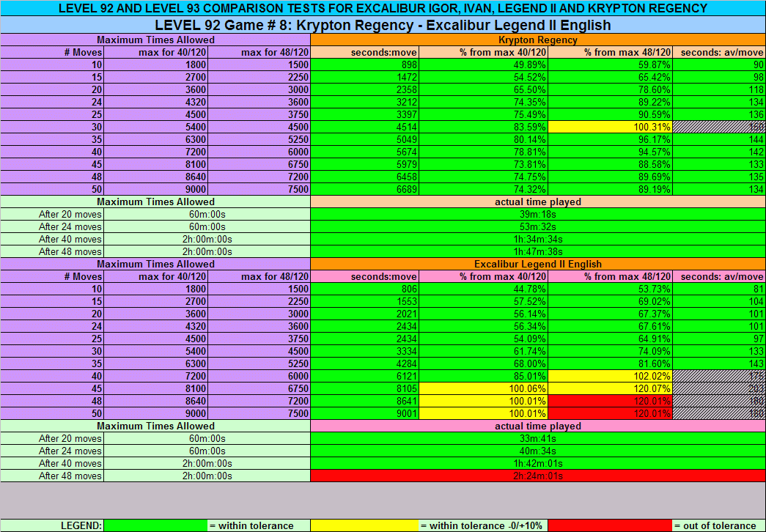The height and width of the screenshot is (532, 766).
Task: Select the yellow cell showing 100.31%
Action: (610, 127)
